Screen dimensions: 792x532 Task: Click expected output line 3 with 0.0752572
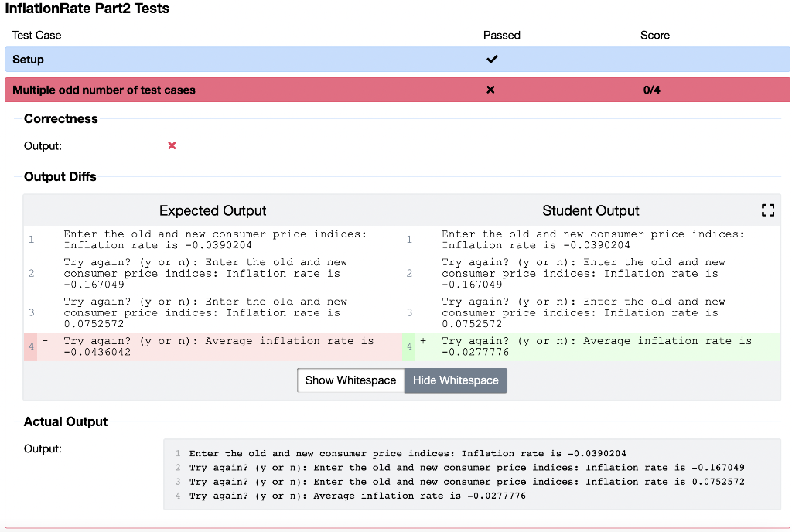(x=205, y=312)
